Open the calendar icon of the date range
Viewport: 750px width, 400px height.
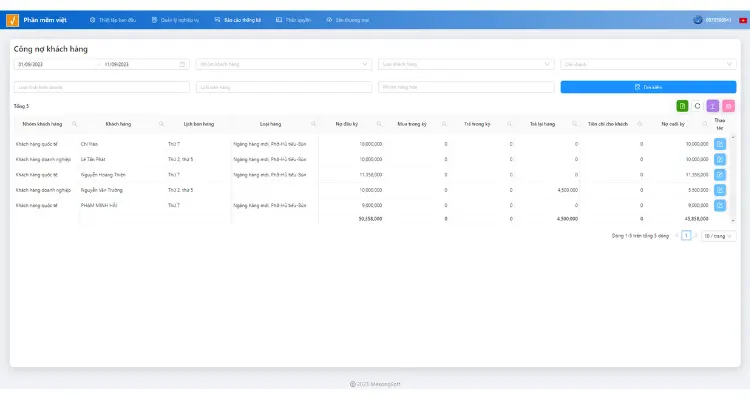click(x=182, y=64)
